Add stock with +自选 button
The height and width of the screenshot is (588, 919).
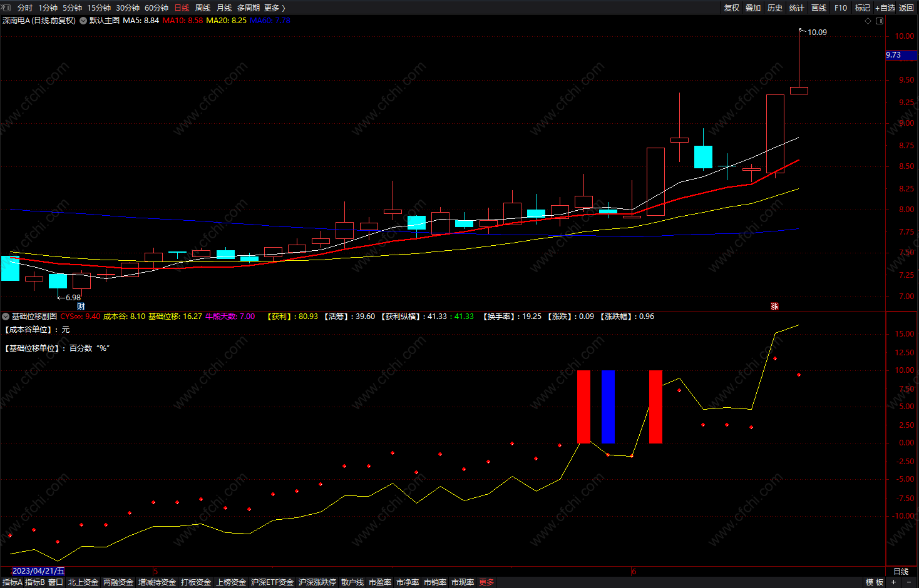coord(885,8)
